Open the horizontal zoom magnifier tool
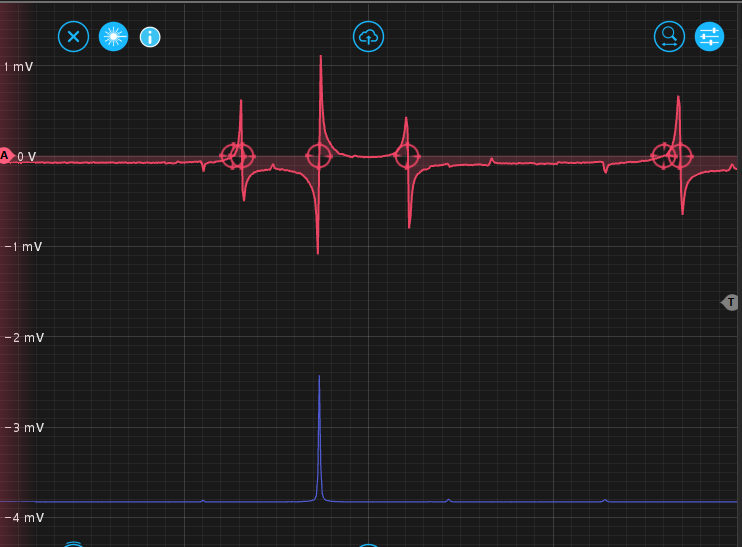Image resolution: width=742 pixels, height=547 pixels. [x=669, y=36]
